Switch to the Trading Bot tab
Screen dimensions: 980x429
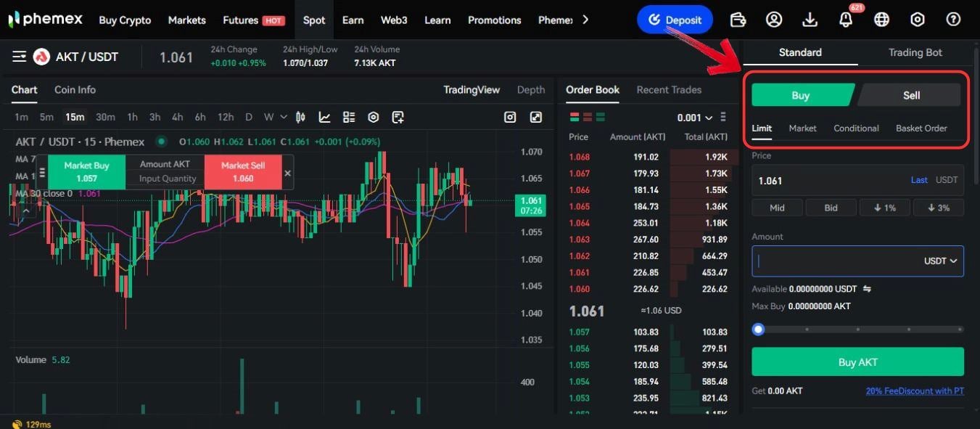point(915,52)
